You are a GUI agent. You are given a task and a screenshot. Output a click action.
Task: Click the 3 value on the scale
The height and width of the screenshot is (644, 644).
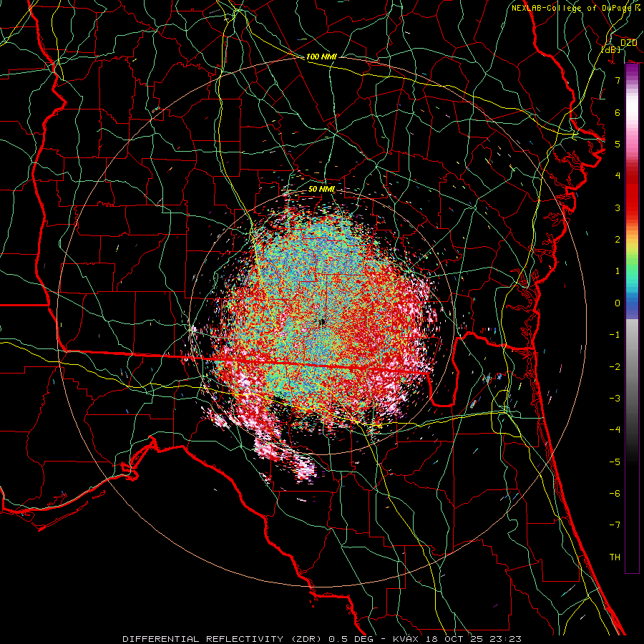[x=618, y=208]
